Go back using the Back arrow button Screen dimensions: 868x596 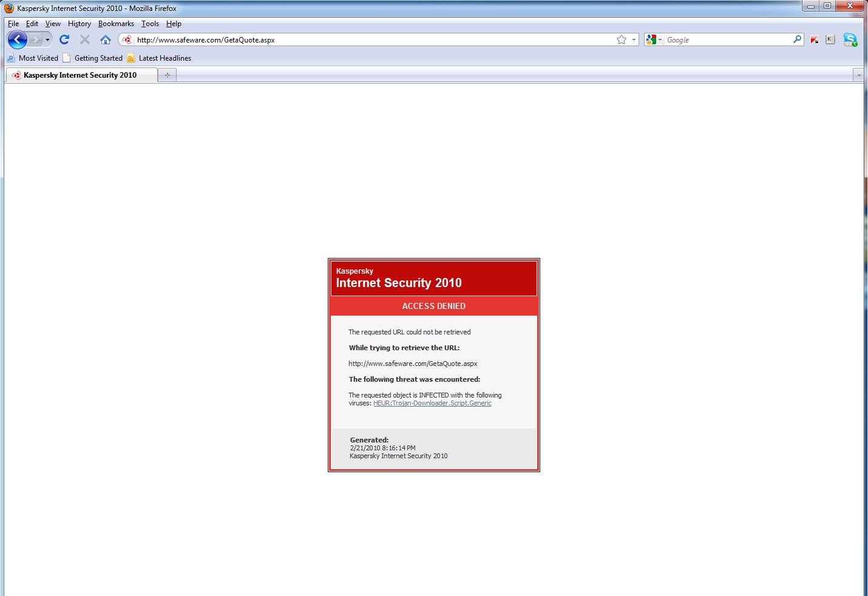[x=17, y=40]
